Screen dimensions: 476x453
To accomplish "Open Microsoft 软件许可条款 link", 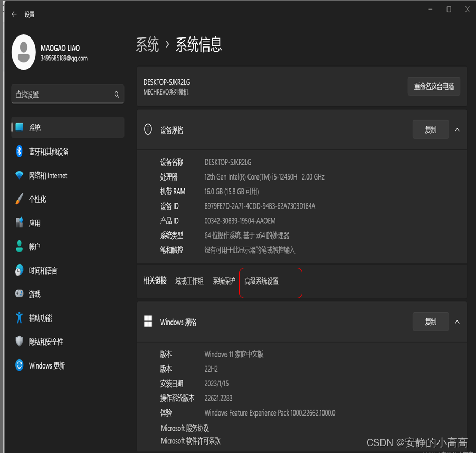I will [191, 440].
